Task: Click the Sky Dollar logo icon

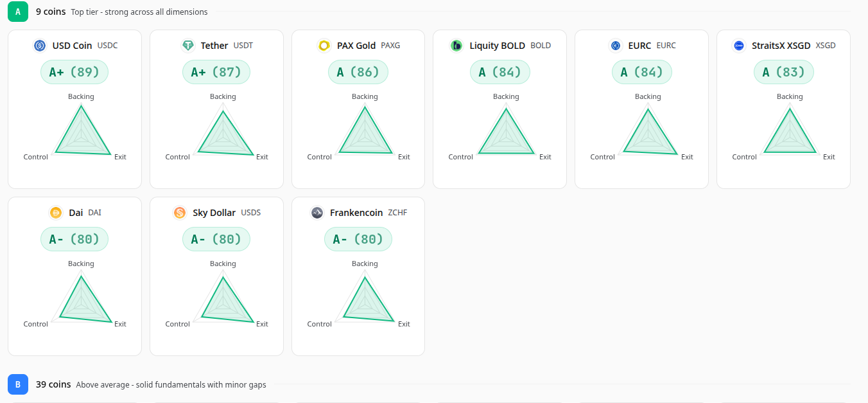Action: click(x=180, y=213)
